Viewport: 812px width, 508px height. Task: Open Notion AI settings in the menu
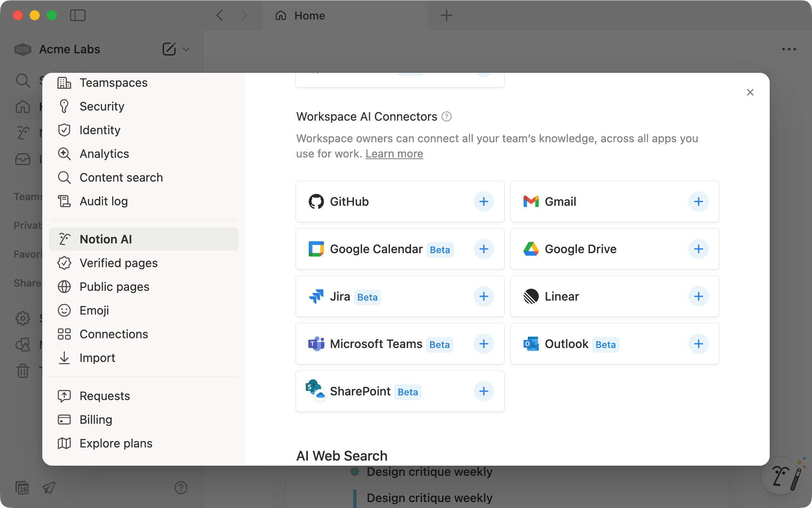point(106,239)
